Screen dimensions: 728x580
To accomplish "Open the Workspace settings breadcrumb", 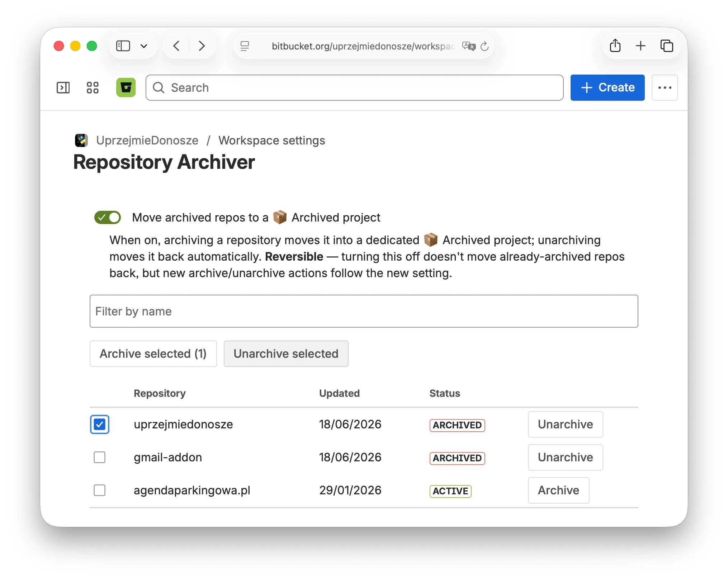I will 272,140.
